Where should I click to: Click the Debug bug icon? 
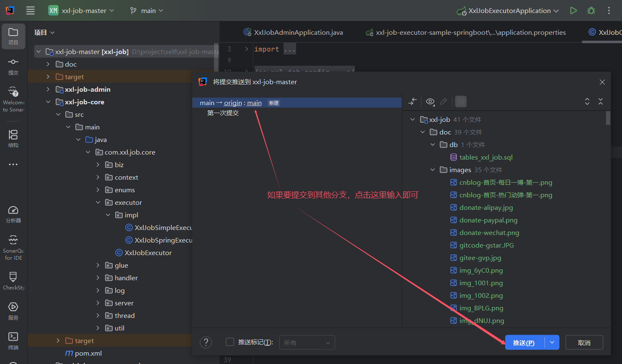[591, 10]
